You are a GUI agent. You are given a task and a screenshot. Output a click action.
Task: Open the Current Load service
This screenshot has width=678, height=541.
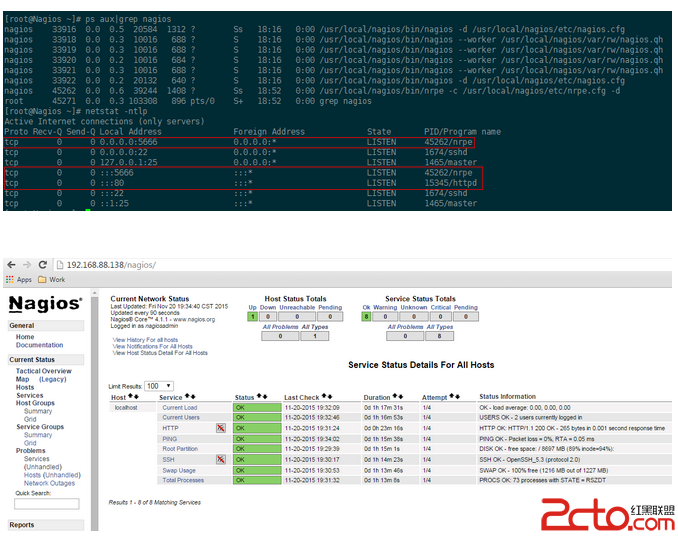[x=180, y=408]
